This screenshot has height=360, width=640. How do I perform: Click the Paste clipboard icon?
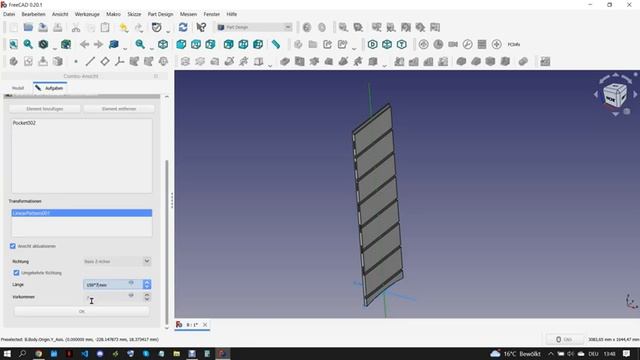(105, 27)
